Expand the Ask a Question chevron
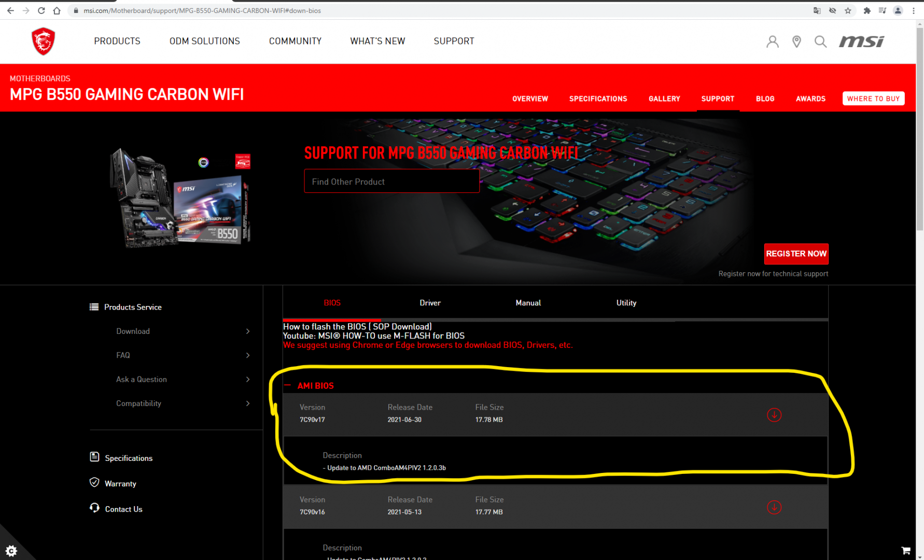The height and width of the screenshot is (560, 924). pos(248,380)
